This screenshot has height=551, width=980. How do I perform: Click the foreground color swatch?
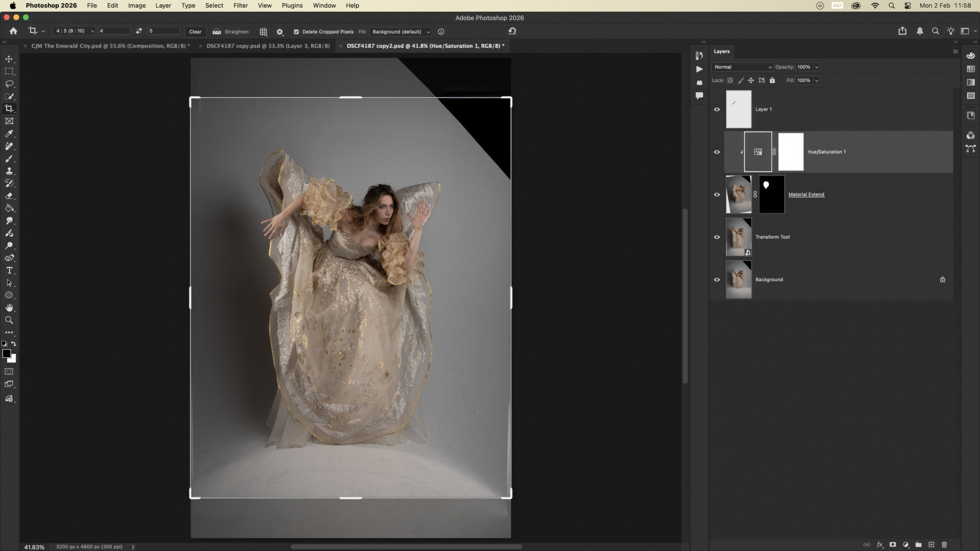[6, 353]
